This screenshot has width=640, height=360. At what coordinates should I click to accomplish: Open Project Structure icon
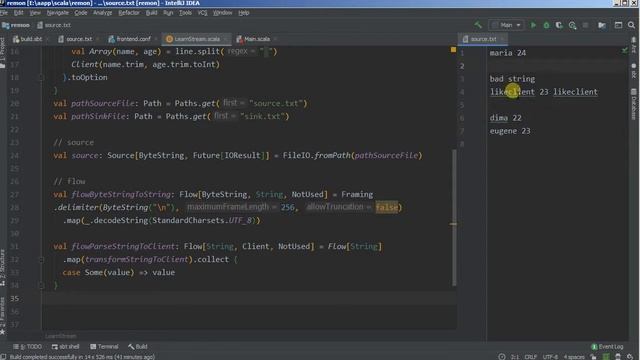[x=602, y=25]
